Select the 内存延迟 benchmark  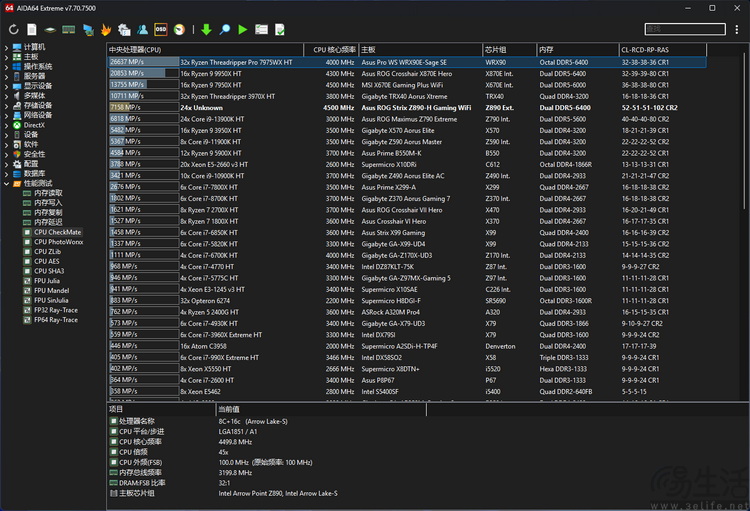pyautogui.click(x=48, y=222)
